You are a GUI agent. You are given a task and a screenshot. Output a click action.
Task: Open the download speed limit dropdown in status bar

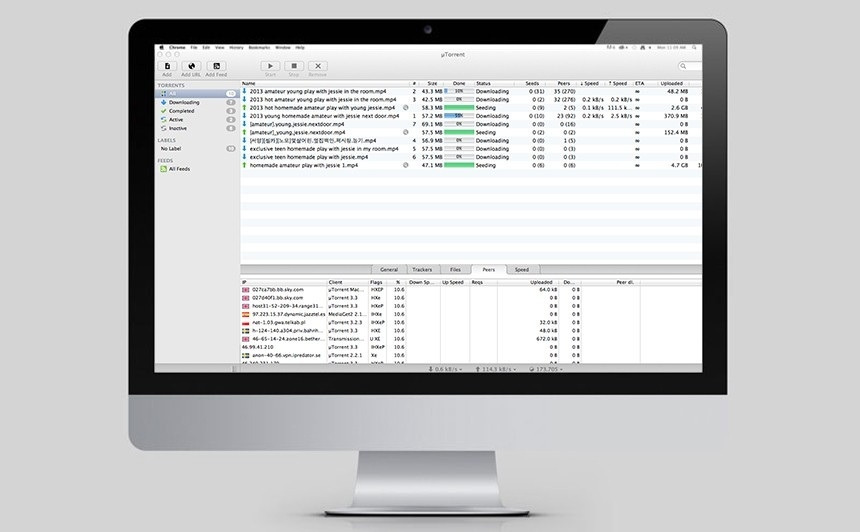coord(445,369)
